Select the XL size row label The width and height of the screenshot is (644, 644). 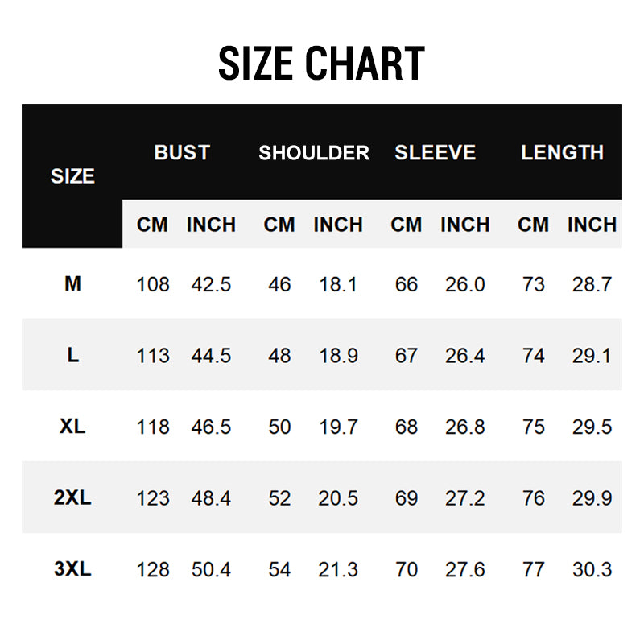coord(72,426)
